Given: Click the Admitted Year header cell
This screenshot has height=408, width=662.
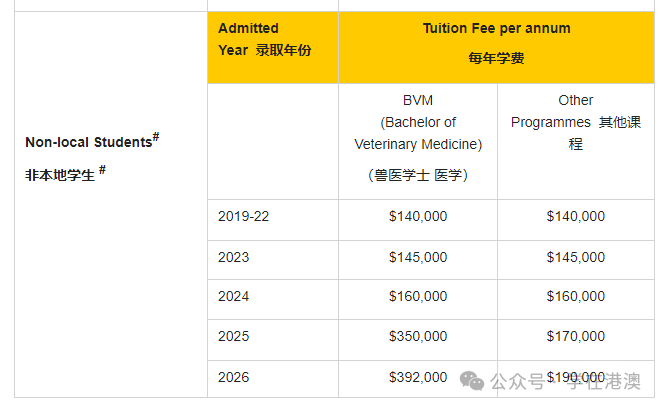Looking at the screenshot, I should tap(264, 39).
